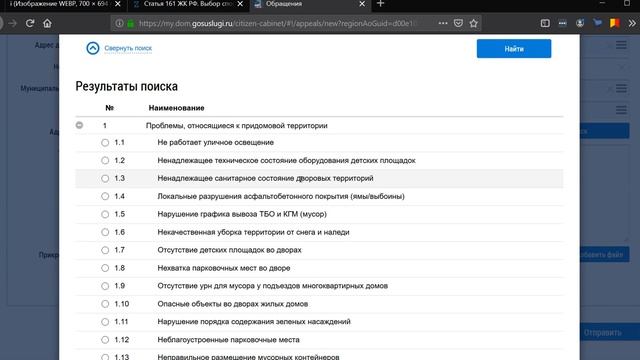The image size is (640, 360).
Task: Close the Статья 161 ЖК РФ tab
Action: 240,4
